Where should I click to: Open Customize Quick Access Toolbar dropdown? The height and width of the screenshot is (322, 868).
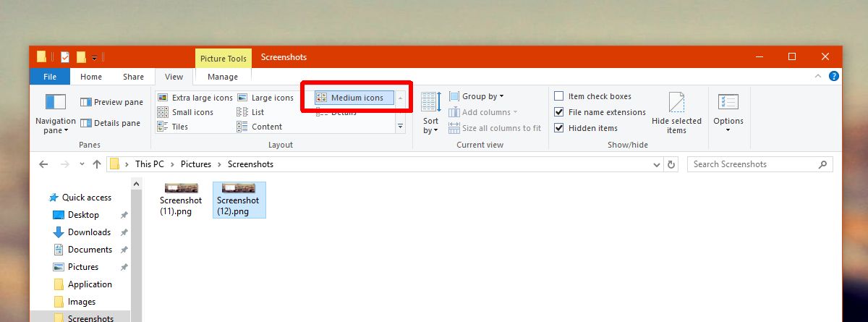coord(94,58)
